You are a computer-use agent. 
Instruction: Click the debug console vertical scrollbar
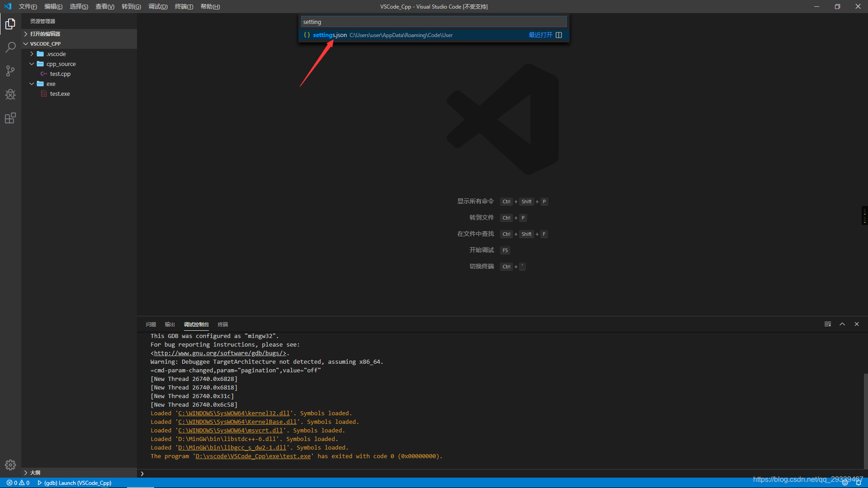click(x=865, y=420)
